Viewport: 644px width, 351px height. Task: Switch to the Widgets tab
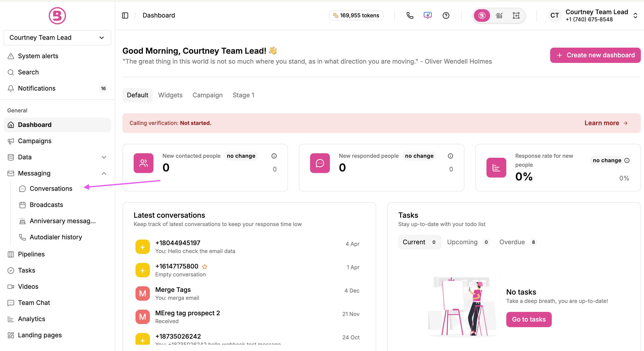[x=170, y=95]
